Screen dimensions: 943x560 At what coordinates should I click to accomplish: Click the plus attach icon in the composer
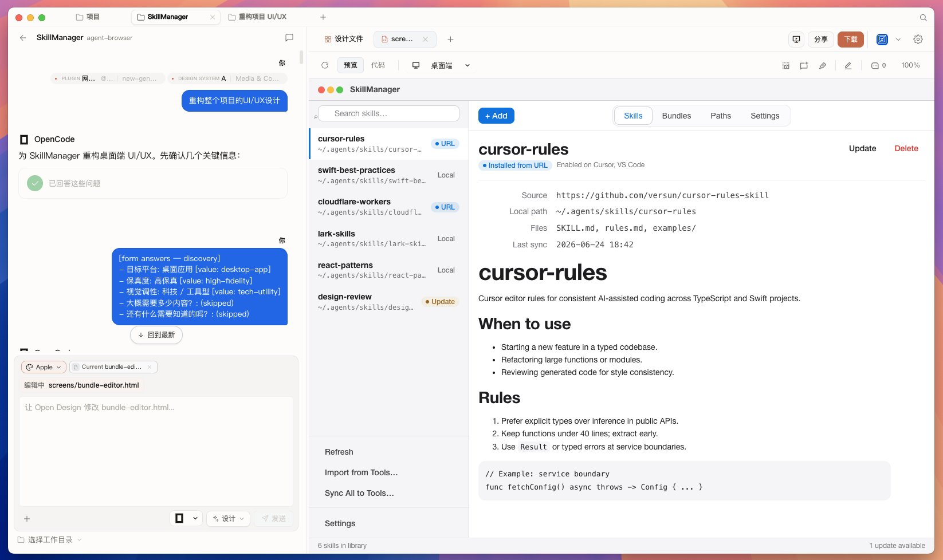tap(27, 519)
